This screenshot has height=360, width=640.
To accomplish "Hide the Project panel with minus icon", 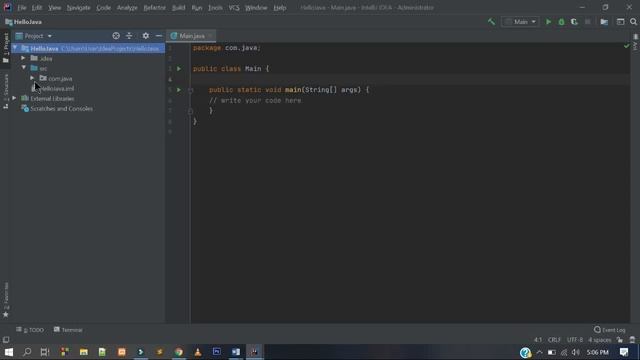I will tap(159, 36).
